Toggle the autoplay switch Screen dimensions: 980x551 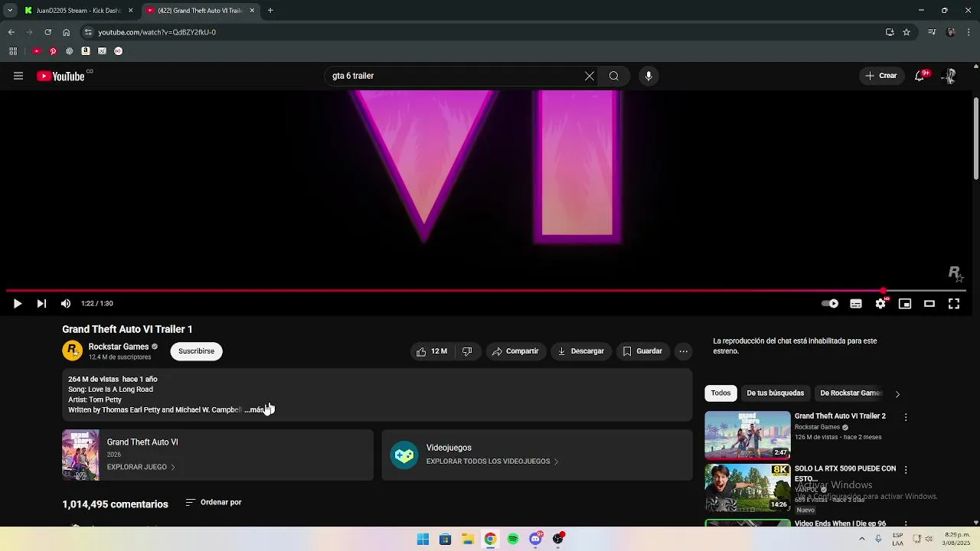[x=830, y=304]
